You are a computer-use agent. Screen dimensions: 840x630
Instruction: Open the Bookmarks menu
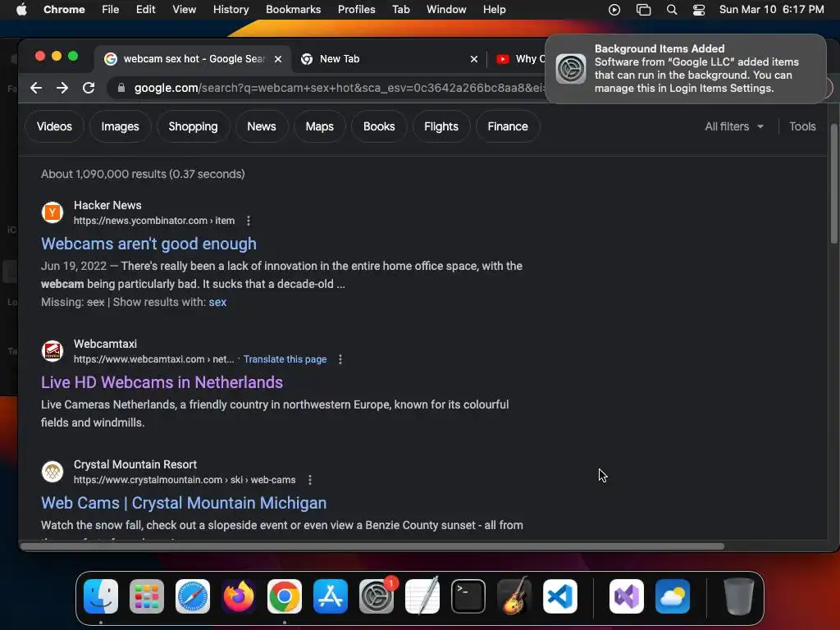click(x=293, y=10)
